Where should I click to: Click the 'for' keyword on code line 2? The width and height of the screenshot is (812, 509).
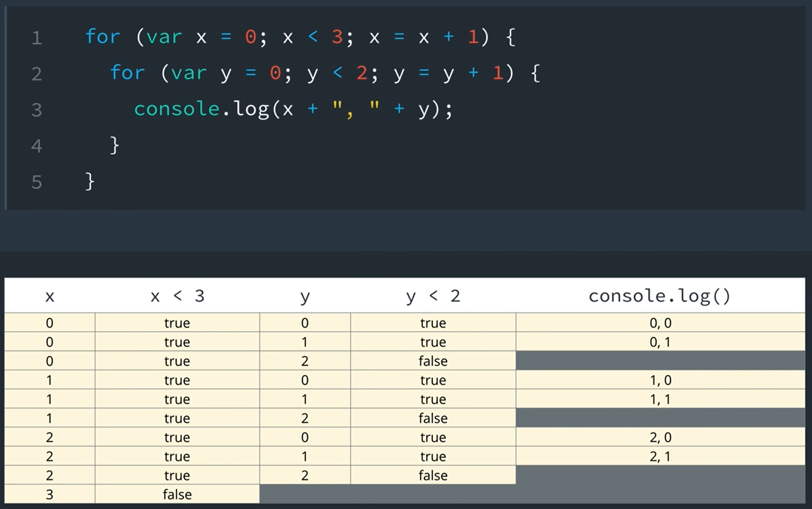[x=127, y=73]
